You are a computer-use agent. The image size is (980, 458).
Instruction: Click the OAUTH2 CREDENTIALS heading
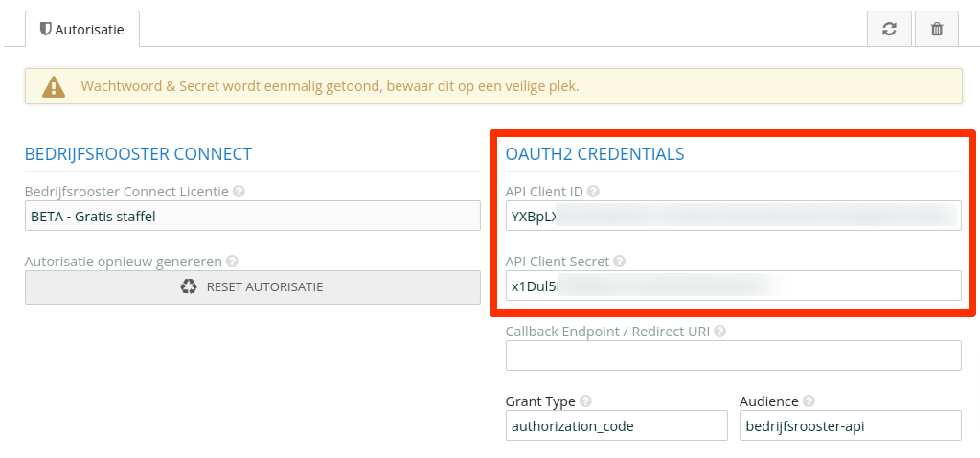point(594,153)
